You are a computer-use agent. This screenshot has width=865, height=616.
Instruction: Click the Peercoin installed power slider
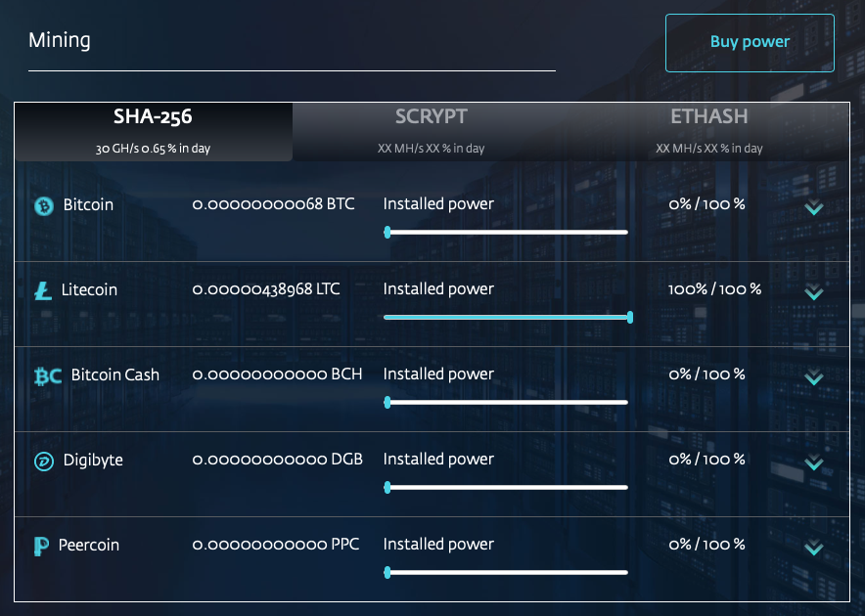(x=506, y=572)
